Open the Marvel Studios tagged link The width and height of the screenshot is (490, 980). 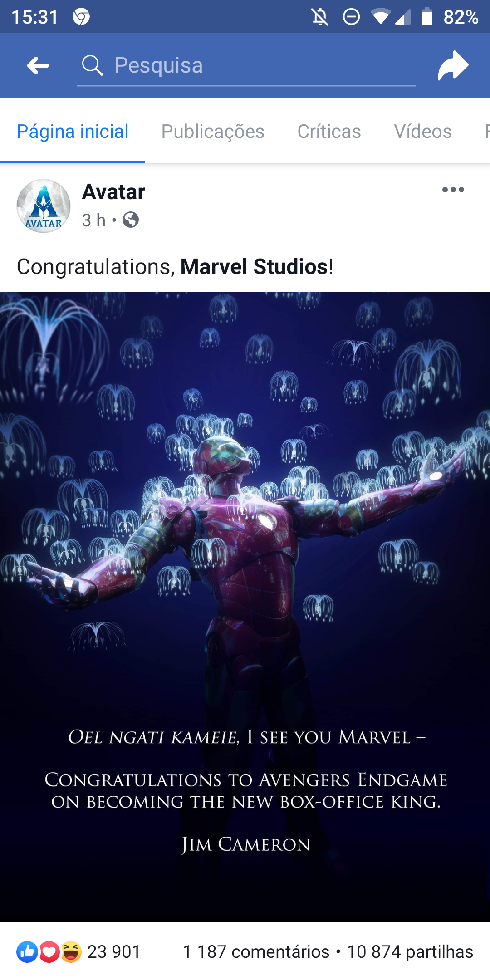tap(254, 266)
